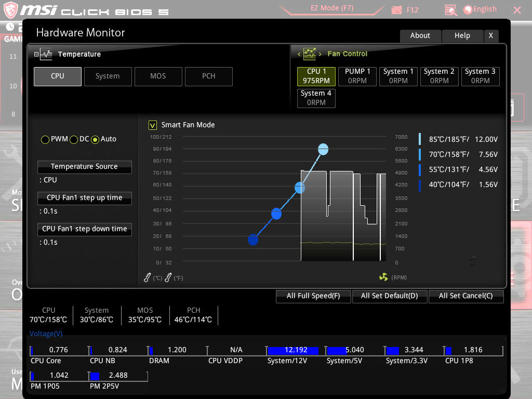Click the Fan Control chart icon
The height and width of the screenshot is (399, 532).
click(x=310, y=54)
